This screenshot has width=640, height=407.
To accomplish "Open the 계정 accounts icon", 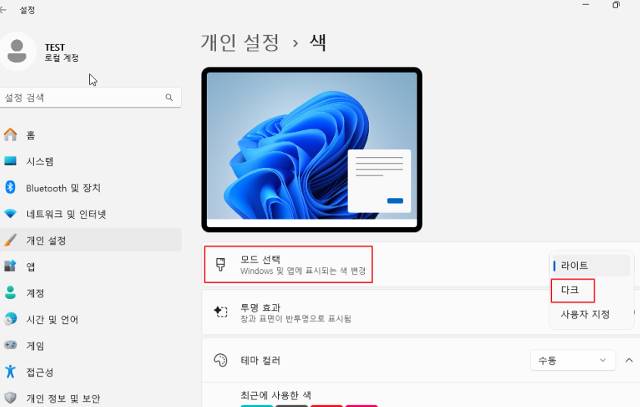I will [x=10, y=293].
